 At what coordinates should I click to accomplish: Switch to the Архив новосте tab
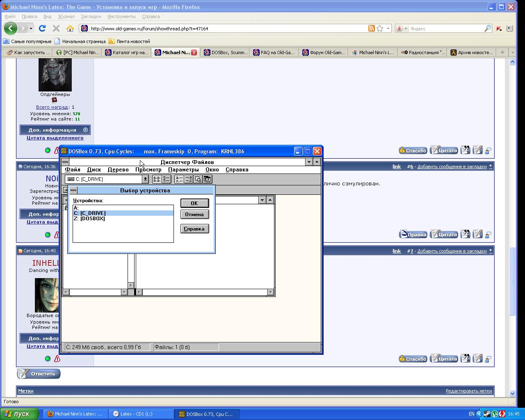[472, 52]
